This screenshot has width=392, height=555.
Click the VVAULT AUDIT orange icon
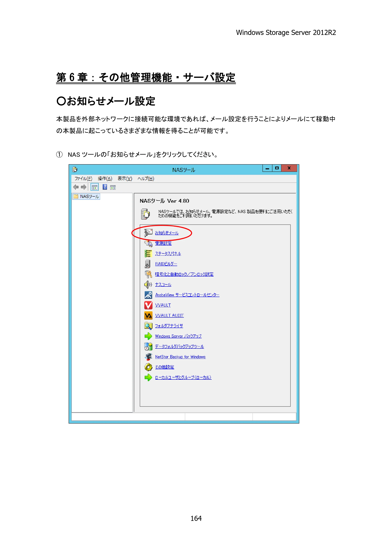pyautogui.click(x=148, y=315)
